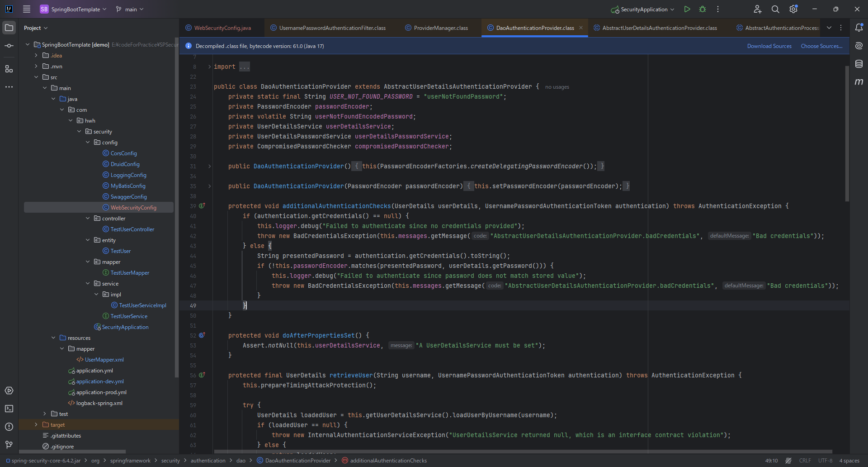
Task: Open the Maven tool window
Action: click(x=859, y=82)
